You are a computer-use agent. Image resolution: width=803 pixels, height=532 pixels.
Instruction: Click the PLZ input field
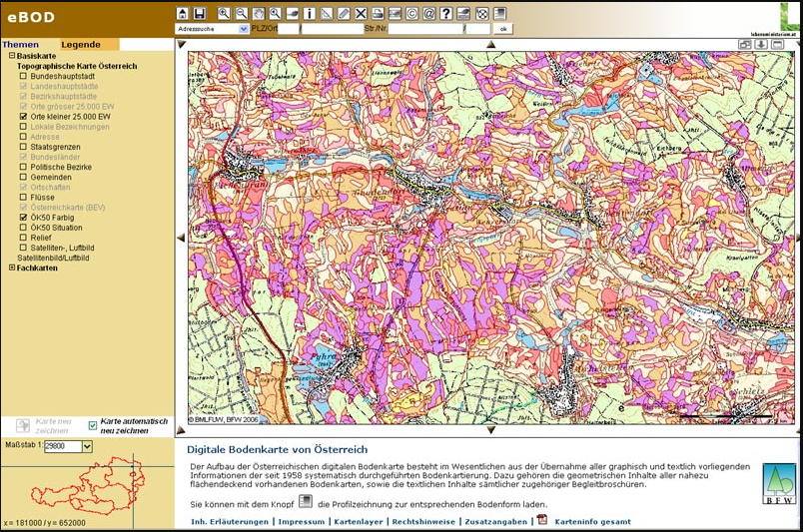pyautogui.click(x=289, y=29)
